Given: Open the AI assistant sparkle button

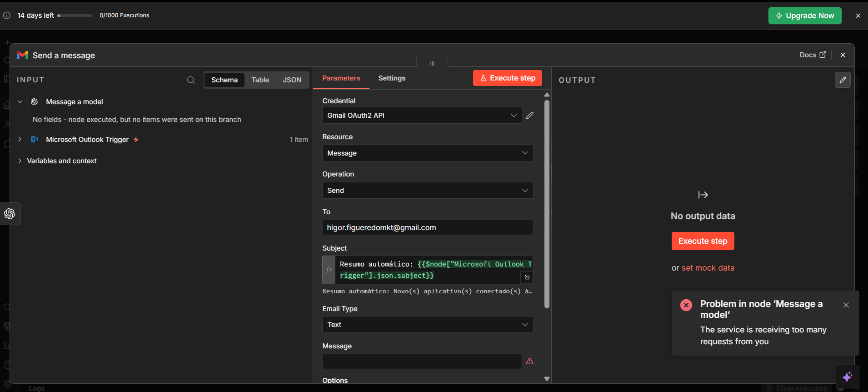Looking at the screenshot, I should (x=848, y=377).
